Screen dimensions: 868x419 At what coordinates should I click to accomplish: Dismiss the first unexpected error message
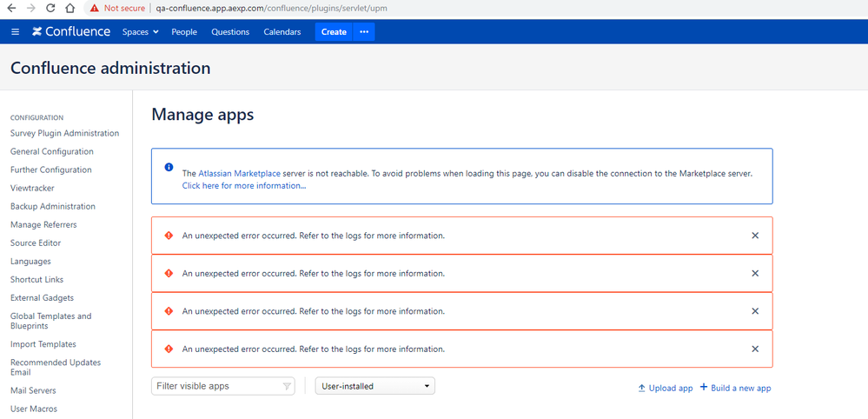coord(754,236)
